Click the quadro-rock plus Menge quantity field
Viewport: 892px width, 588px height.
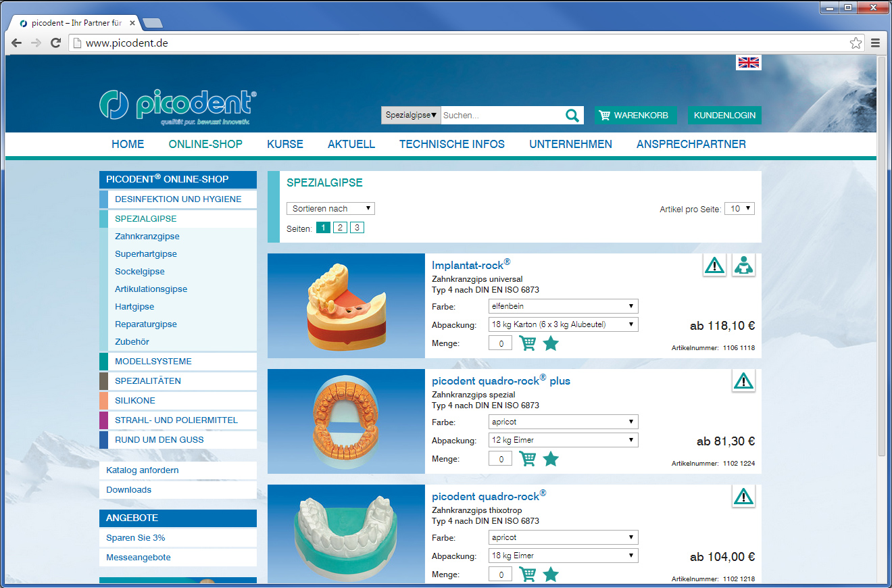click(501, 459)
